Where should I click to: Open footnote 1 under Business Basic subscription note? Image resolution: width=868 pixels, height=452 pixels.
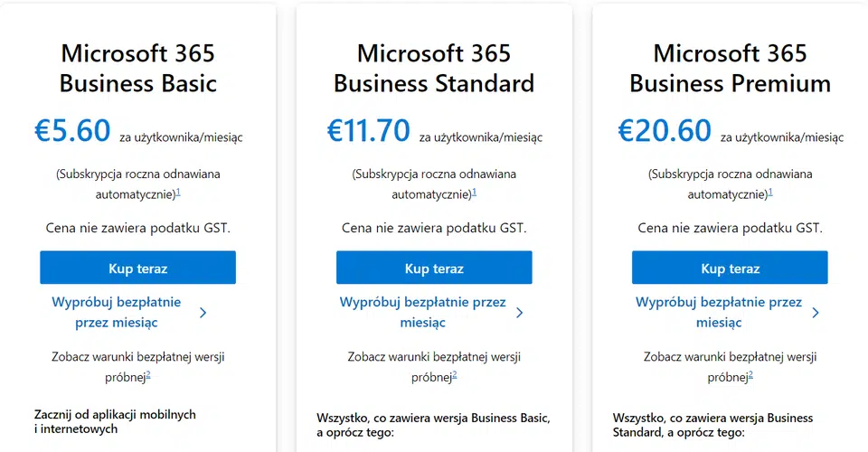click(178, 193)
